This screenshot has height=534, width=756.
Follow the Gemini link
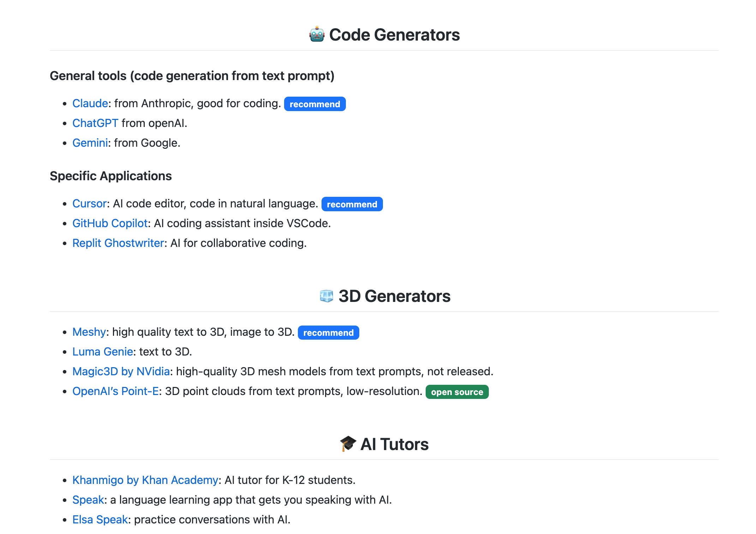tap(90, 143)
